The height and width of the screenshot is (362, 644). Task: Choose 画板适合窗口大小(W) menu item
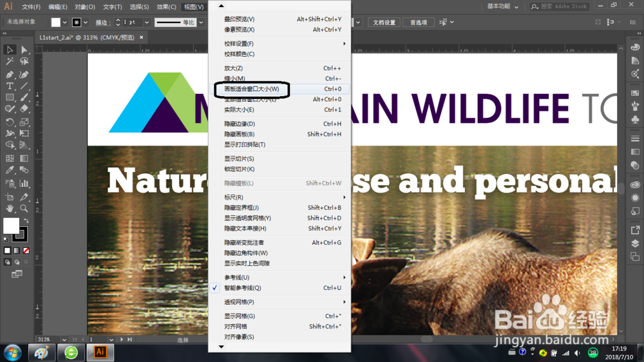(x=279, y=89)
